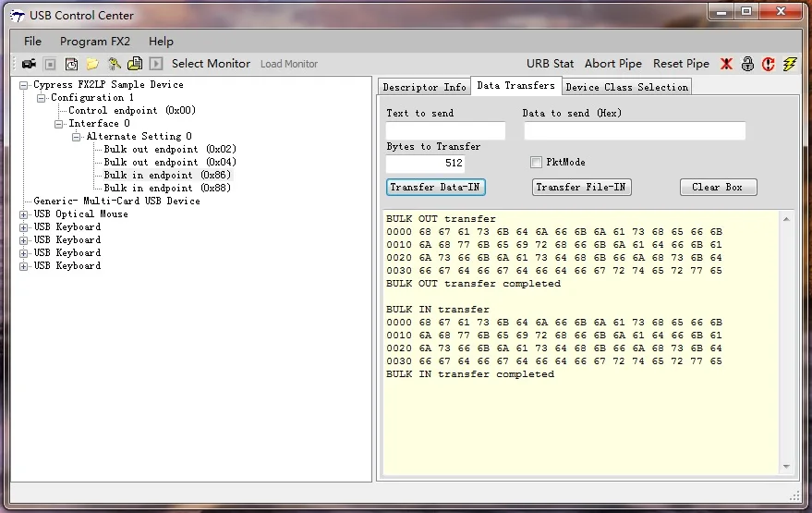Click the key icon in toolbar
Viewport: 812px width, 513px height.
115,64
